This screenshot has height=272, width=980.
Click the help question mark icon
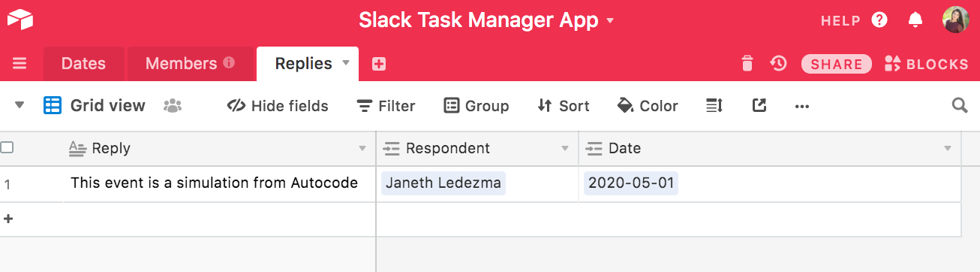coord(879,20)
